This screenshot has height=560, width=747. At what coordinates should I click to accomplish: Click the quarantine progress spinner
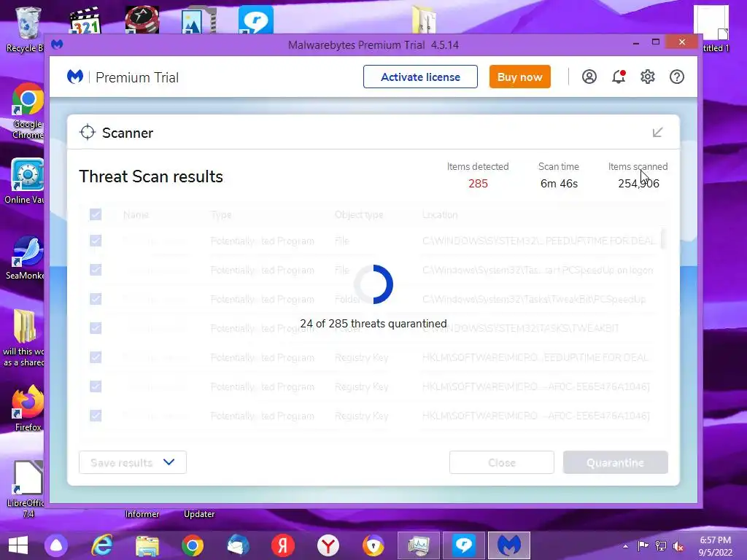coord(373,284)
